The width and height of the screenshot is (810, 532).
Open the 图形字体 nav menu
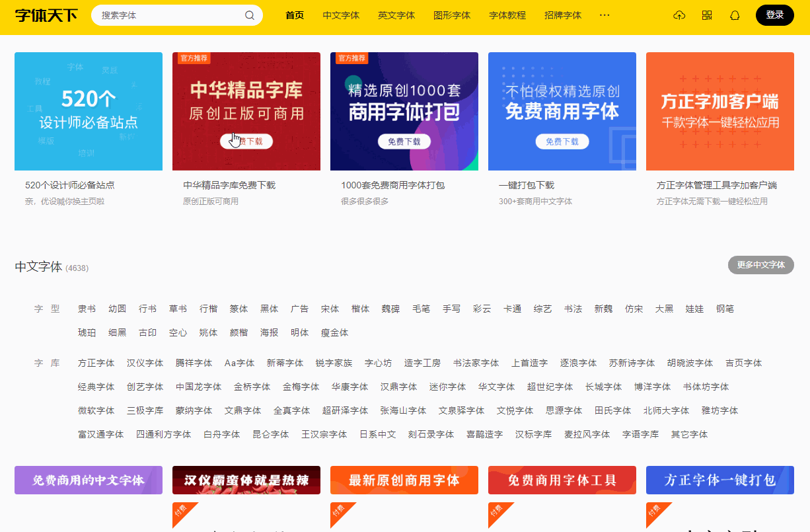452,15
